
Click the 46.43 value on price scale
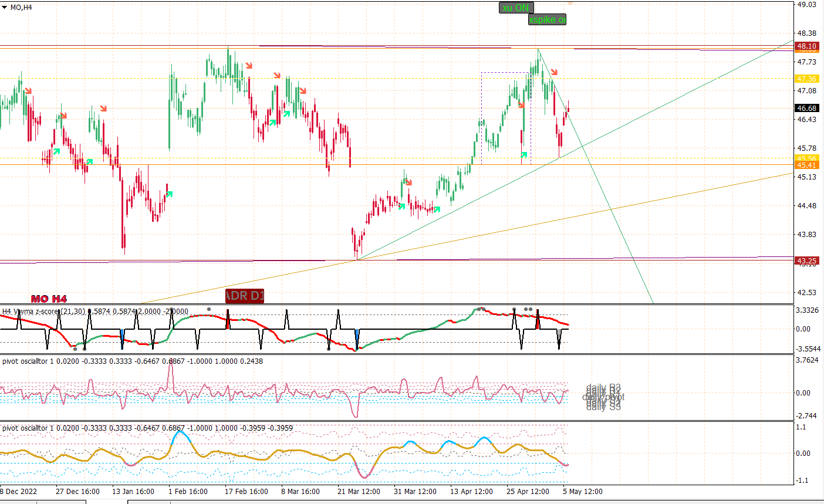(x=807, y=119)
